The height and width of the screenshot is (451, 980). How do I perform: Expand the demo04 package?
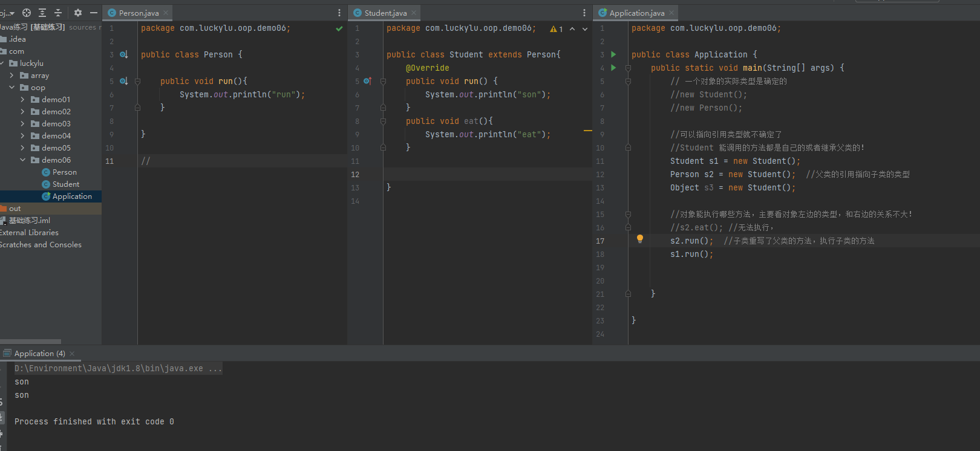[22, 136]
